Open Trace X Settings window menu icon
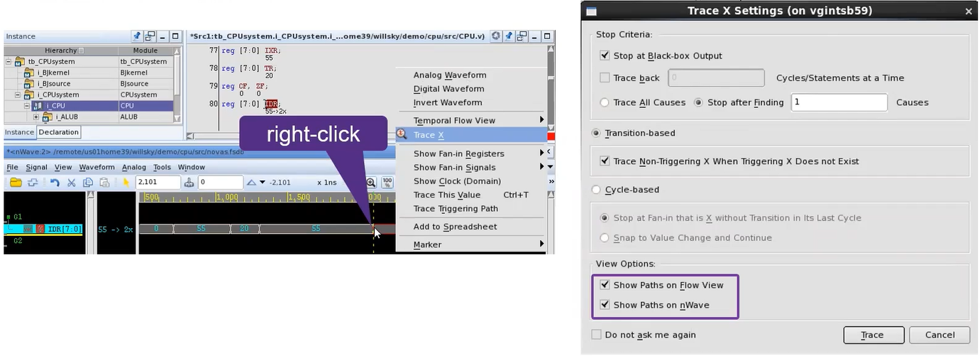980x356 pixels. 591,11
